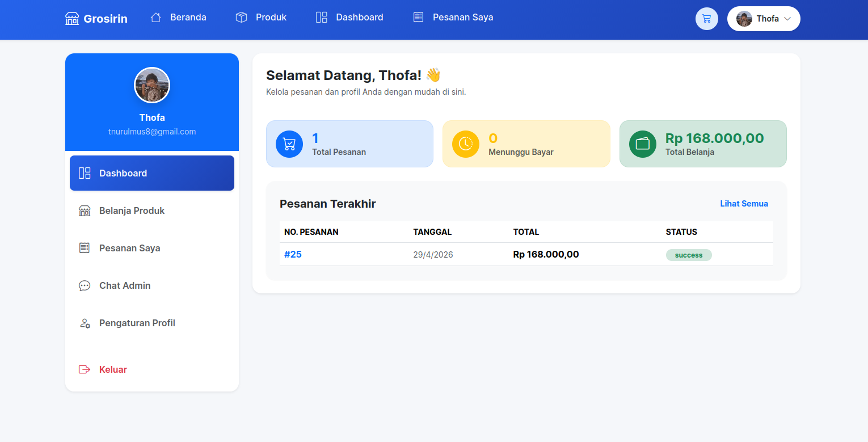
Task: Click Rp 168.000,00 in the order table row
Action: (546, 254)
